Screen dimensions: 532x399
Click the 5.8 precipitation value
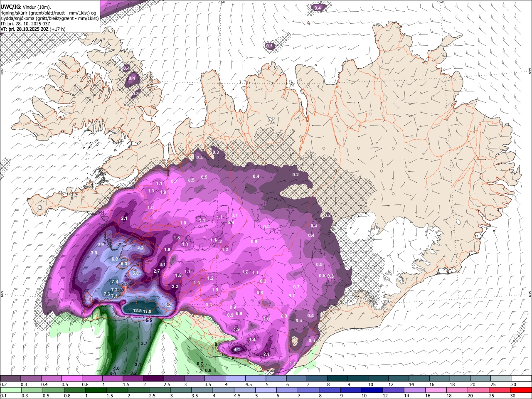135,273
